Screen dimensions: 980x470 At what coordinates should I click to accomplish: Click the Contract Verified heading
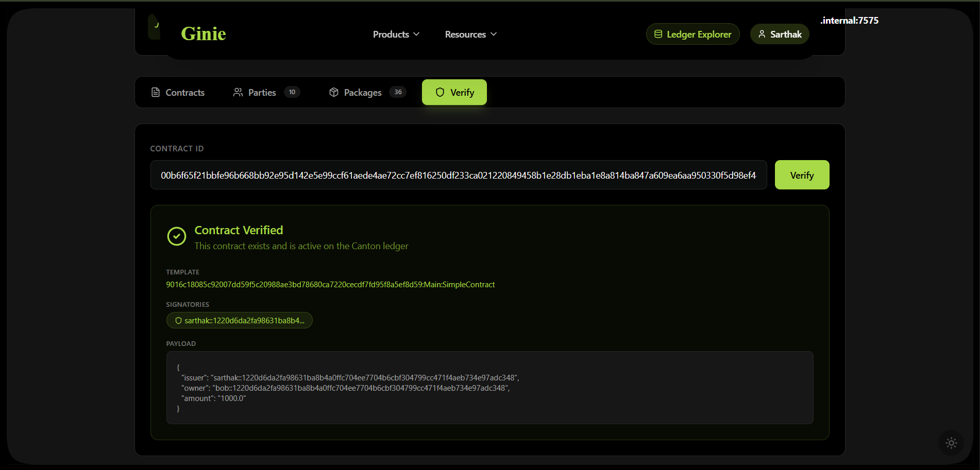click(239, 230)
